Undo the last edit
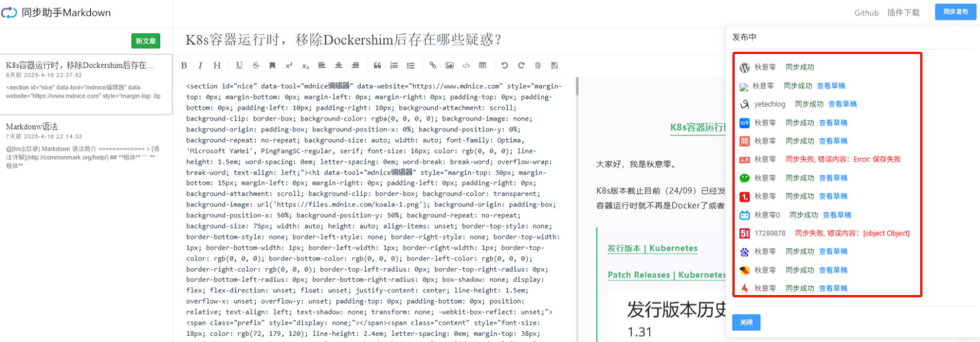Image resolution: width=980 pixels, height=342 pixels. (x=505, y=65)
